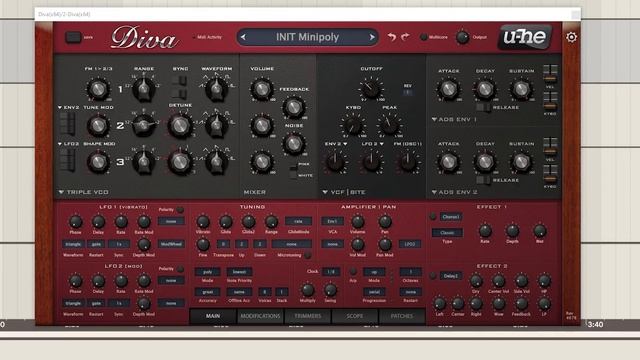
Task: Click the Output volume knob
Action: click(x=462, y=37)
